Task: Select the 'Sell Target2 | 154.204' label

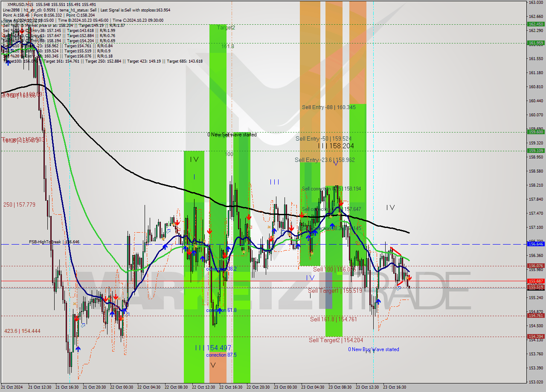Action: point(336,340)
